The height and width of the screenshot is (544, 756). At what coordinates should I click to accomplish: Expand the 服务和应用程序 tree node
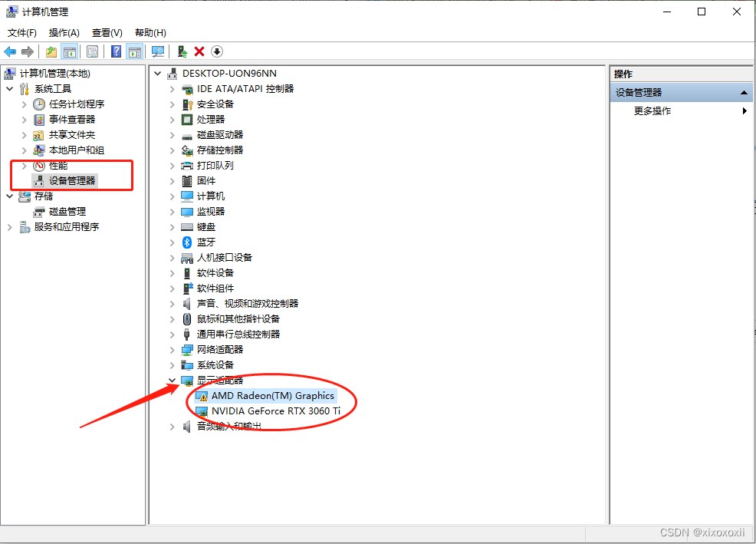pyautogui.click(x=10, y=227)
